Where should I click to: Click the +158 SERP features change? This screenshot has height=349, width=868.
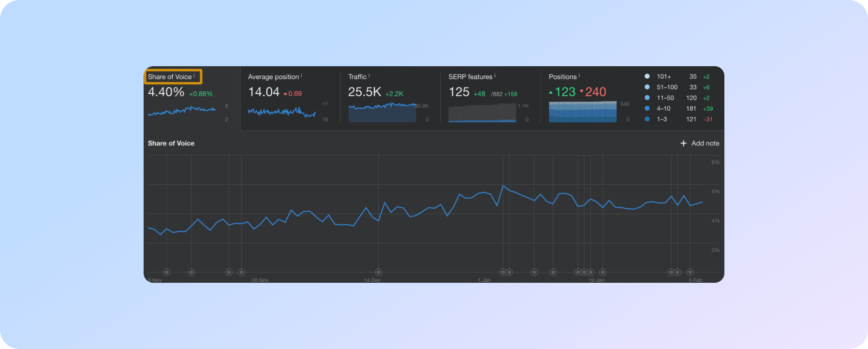coord(511,94)
